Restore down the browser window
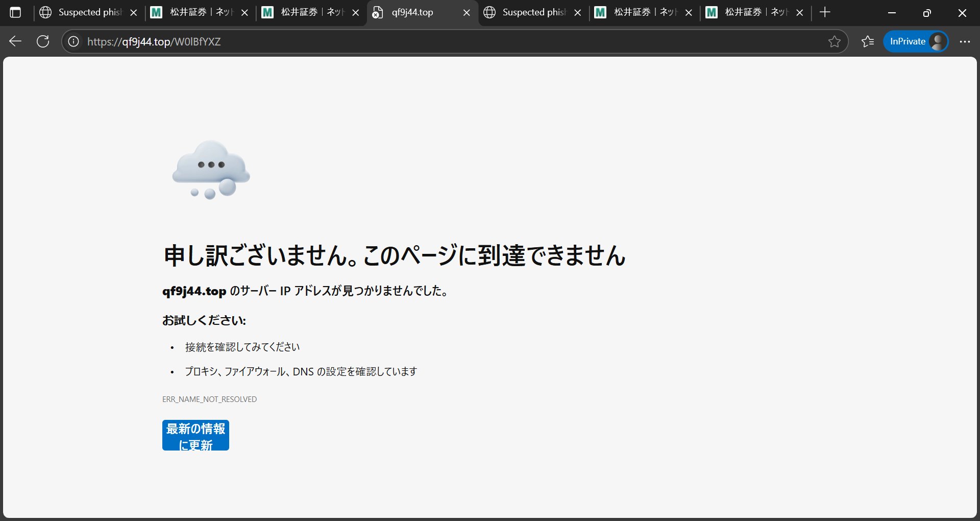 click(x=927, y=13)
